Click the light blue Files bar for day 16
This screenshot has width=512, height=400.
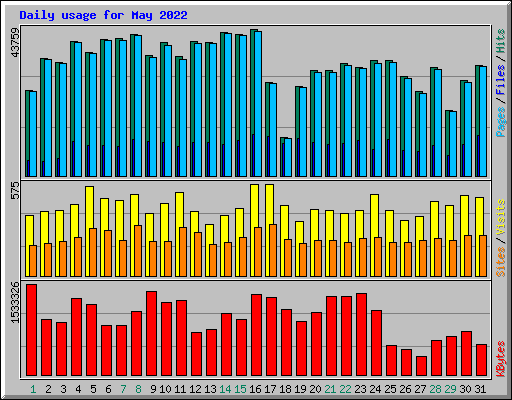pos(258,104)
